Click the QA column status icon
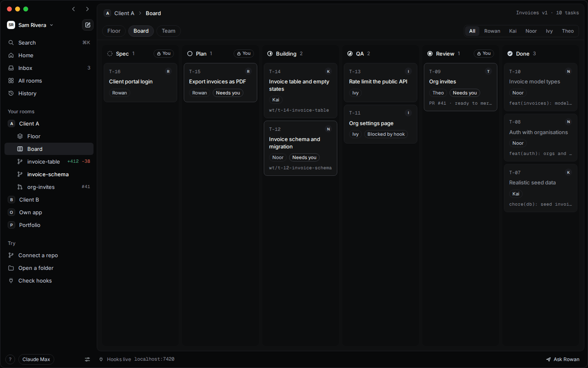Image resolution: width=588 pixels, height=368 pixels. 350,54
